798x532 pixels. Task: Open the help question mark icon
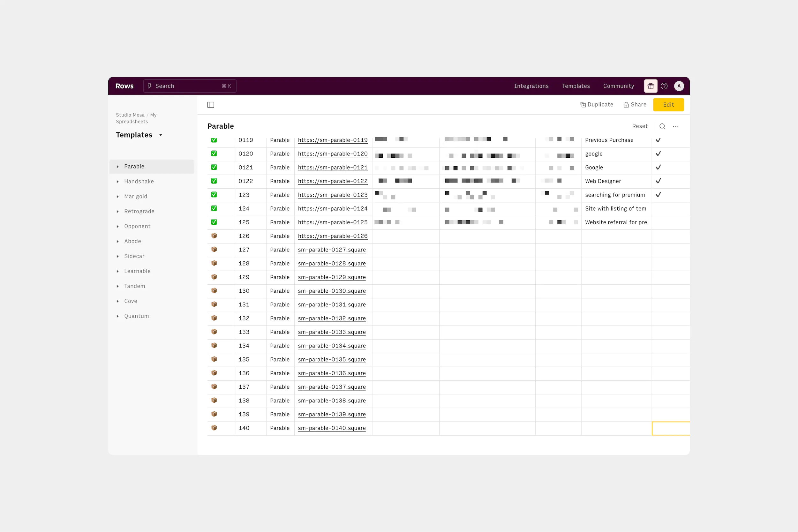tap(664, 86)
